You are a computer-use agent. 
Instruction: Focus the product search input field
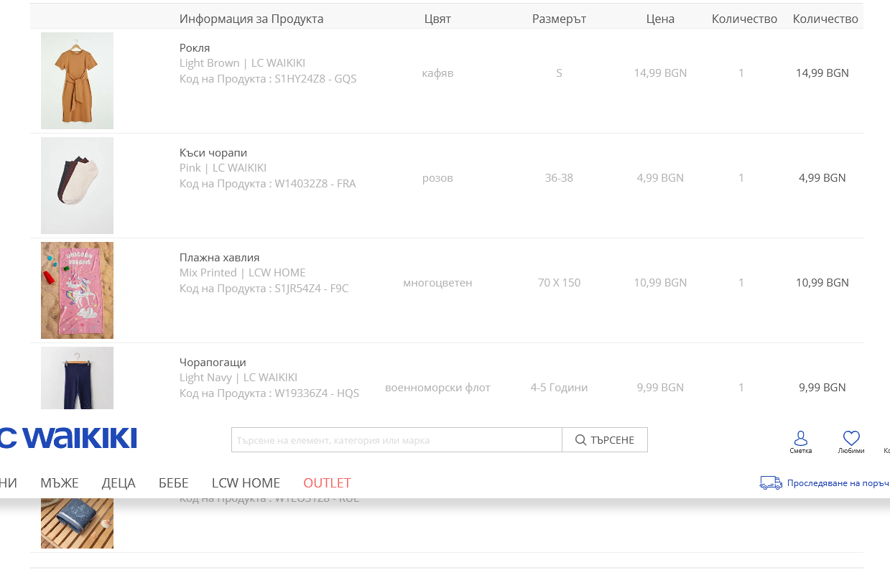(x=397, y=440)
